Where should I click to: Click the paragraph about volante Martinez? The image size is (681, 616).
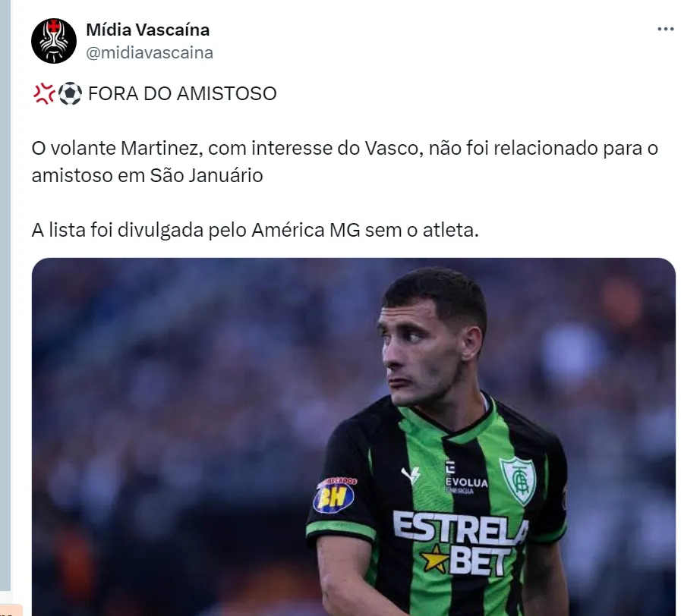click(345, 162)
